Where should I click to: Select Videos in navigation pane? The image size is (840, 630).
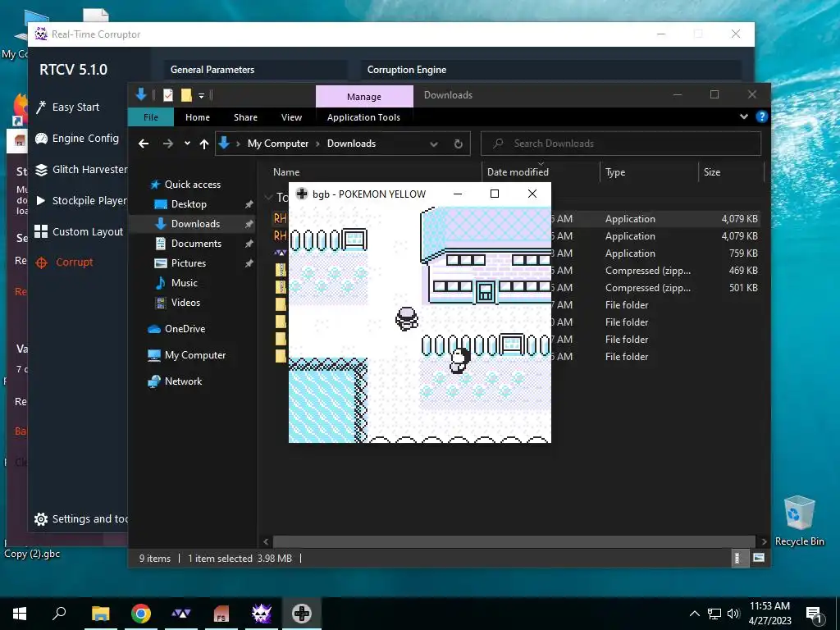coord(178,303)
